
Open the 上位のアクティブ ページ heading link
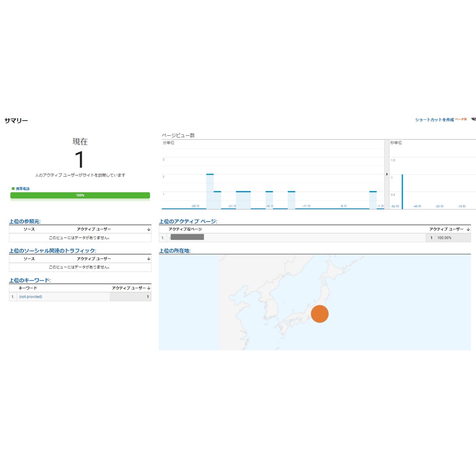coord(188,222)
